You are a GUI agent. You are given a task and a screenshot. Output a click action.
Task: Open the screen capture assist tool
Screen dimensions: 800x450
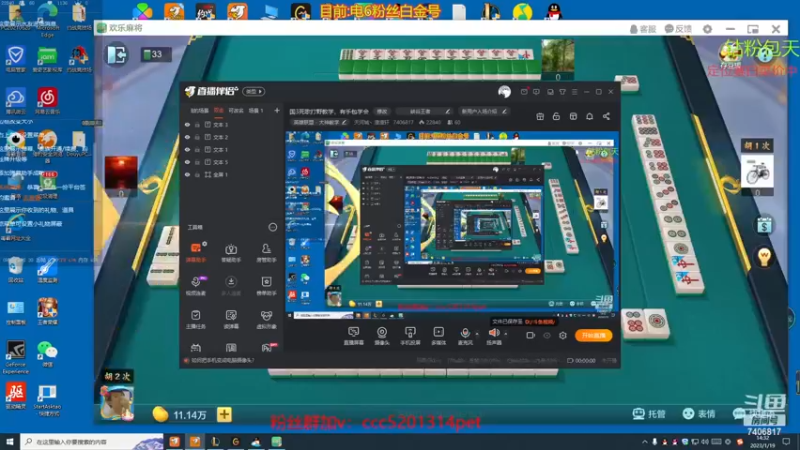231,319
